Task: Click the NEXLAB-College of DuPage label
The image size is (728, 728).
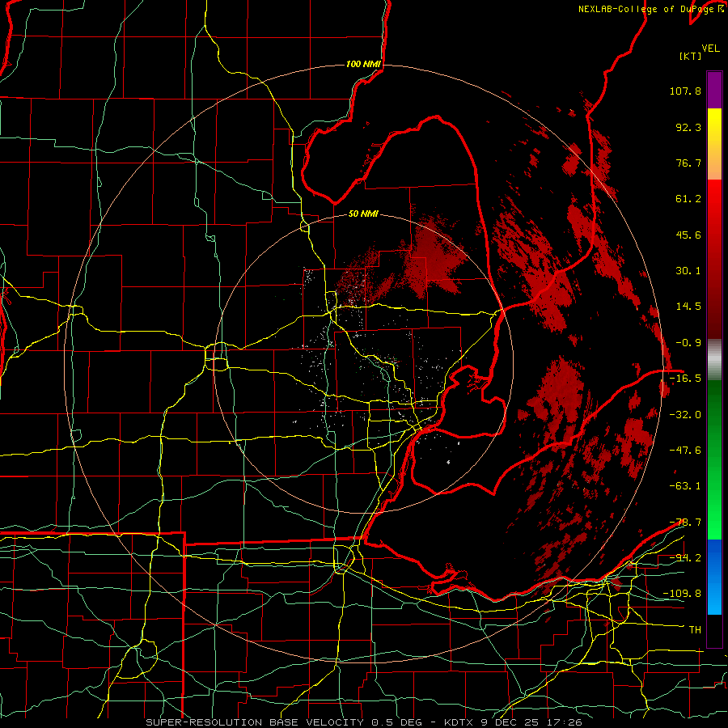Action: (x=645, y=9)
